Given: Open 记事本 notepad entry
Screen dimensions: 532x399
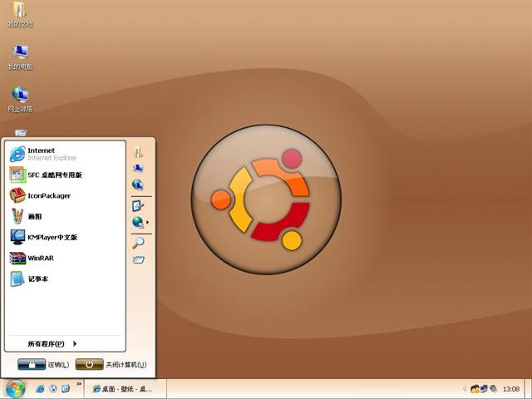Looking at the screenshot, I should pos(65,279).
